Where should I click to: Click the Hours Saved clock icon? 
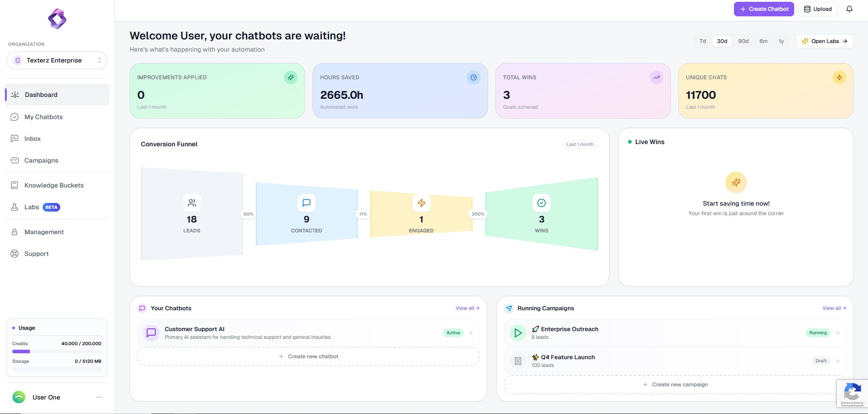click(x=473, y=77)
